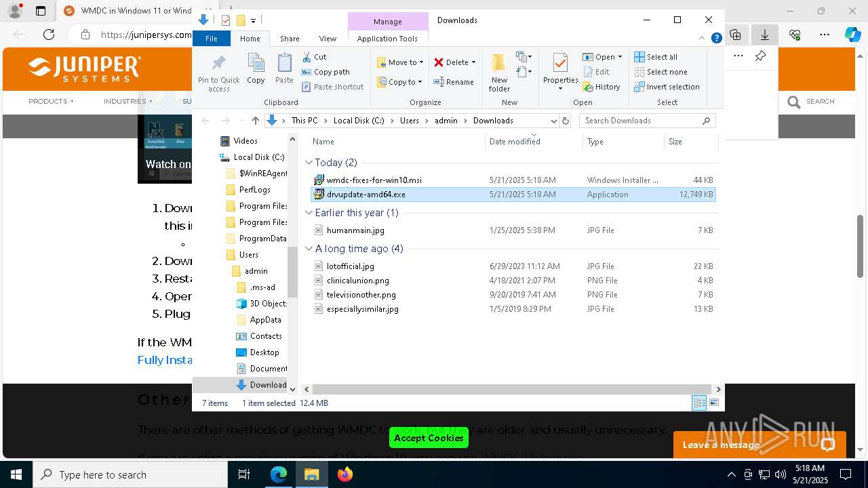Select Videos in navigation pane
The height and width of the screenshot is (488, 868).
[x=239, y=141]
